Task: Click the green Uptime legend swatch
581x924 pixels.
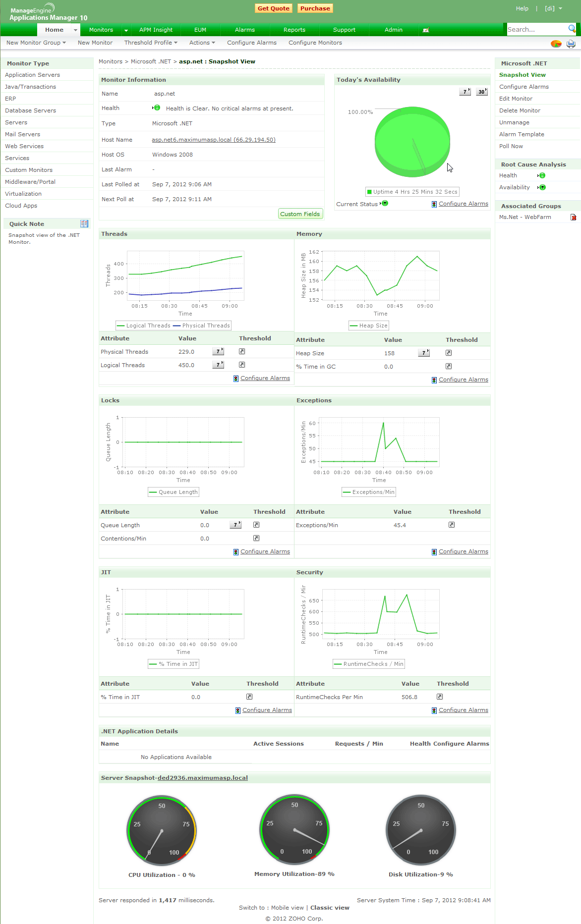Action: click(x=369, y=192)
